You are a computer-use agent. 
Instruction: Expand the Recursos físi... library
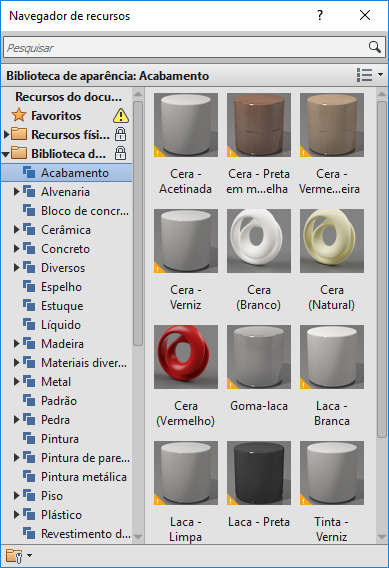[x=6, y=134]
